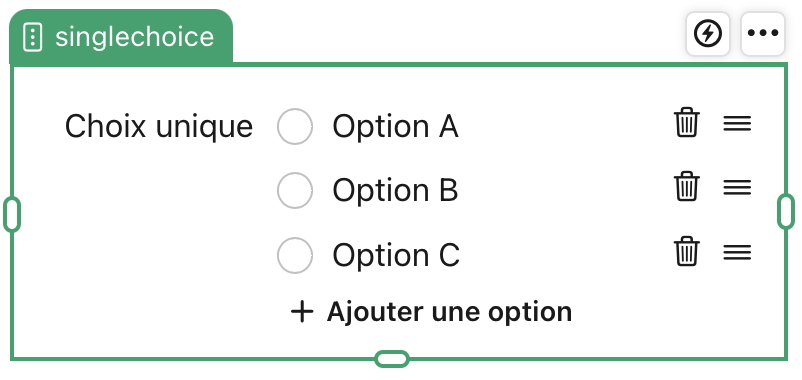This screenshot has height=380, width=802.
Task: Click the Option A label text
Action: [395, 126]
